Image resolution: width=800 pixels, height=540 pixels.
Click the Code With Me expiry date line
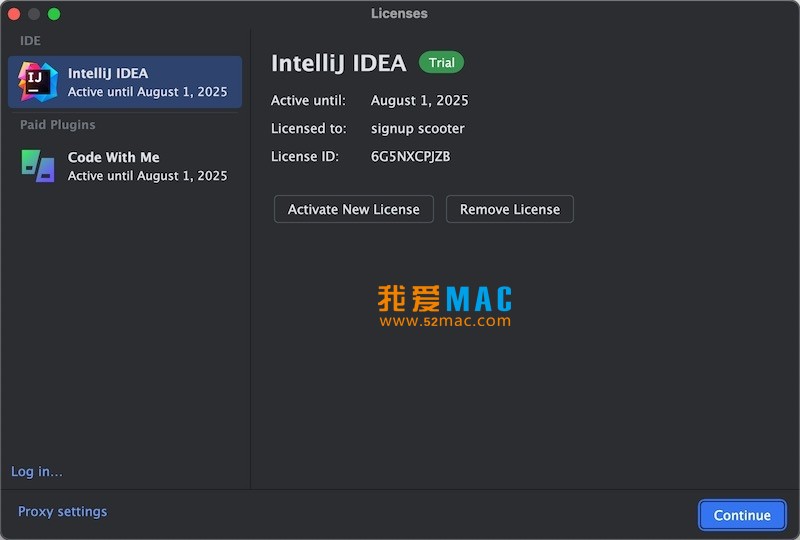coord(147,176)
